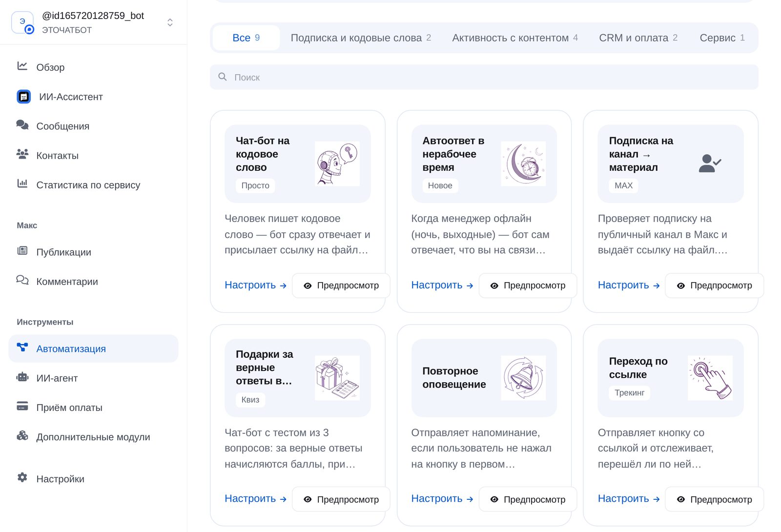The height and width of the screenshot is (532, 781).
Task: Click the gift box quiz thumbnail
Action: point(337,378)
